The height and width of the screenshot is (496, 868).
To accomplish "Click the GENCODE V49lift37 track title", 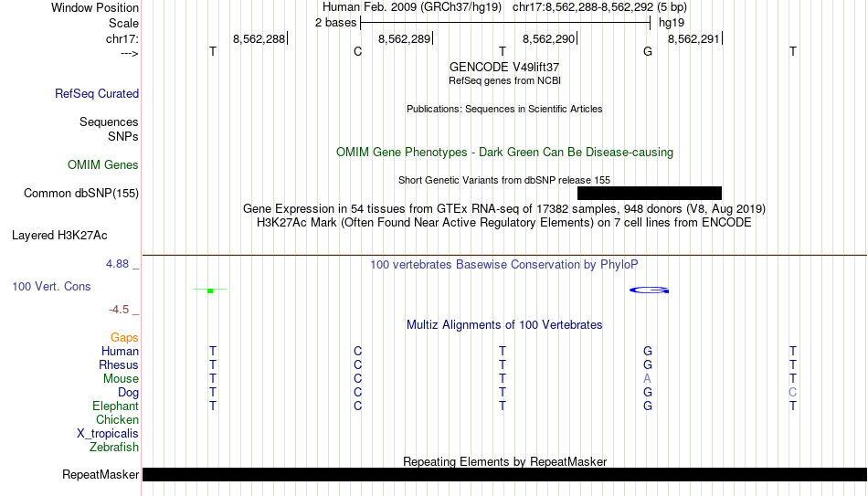I will pyautogui.click(x=504, y=67).
